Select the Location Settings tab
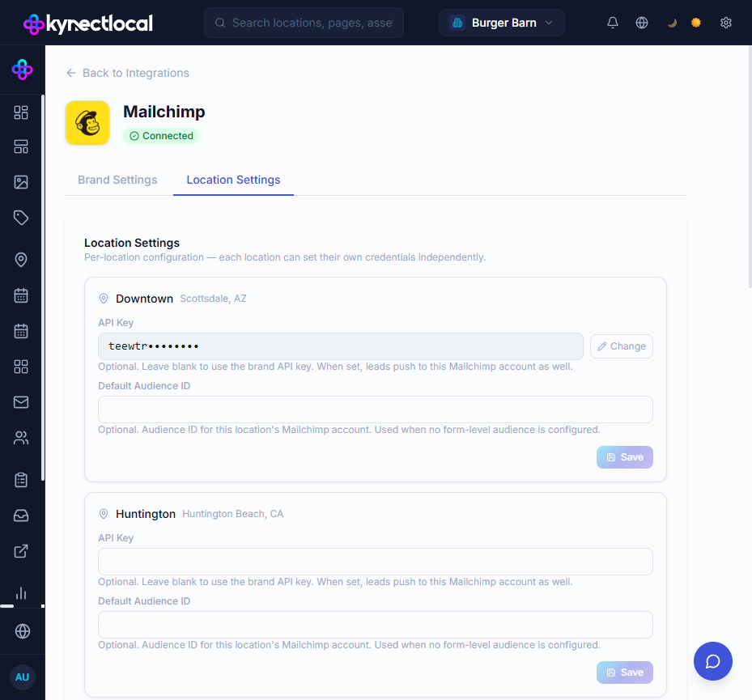The width and height of the screenshot is (752, 700). pyautogui.click(x=234, y=180)
